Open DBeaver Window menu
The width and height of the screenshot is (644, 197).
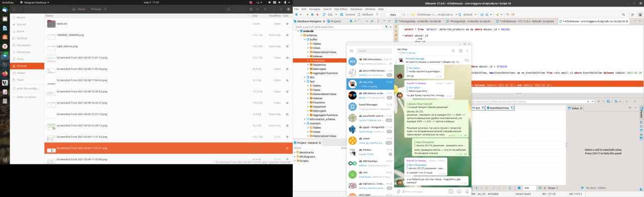click(x=370, y=9)
